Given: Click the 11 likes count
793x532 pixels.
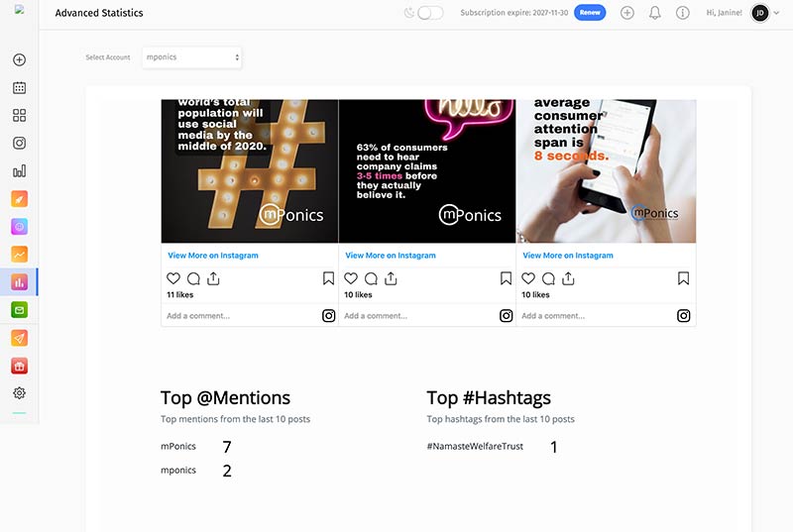Looking at the screenshot, I should click(180, 295).
